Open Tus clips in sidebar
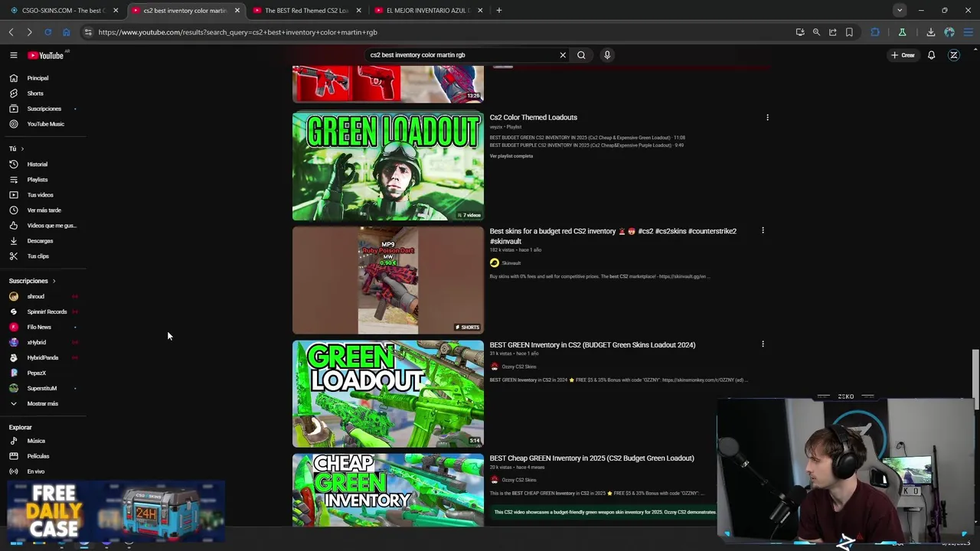 [x=38, y=256]
